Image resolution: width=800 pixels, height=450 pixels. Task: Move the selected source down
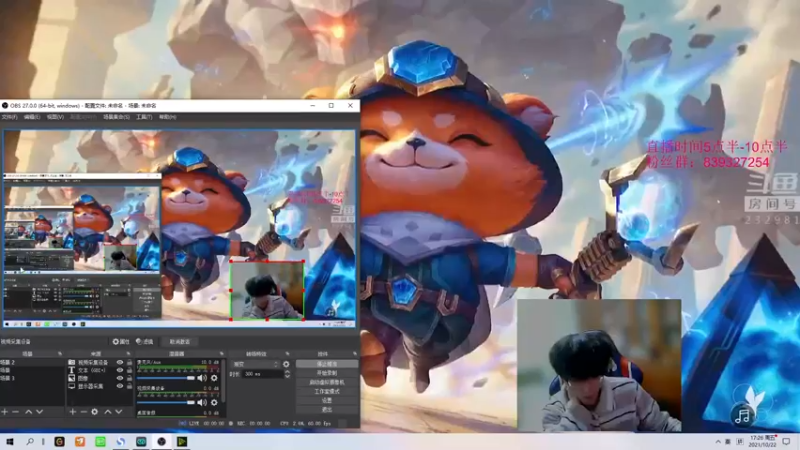119,412
